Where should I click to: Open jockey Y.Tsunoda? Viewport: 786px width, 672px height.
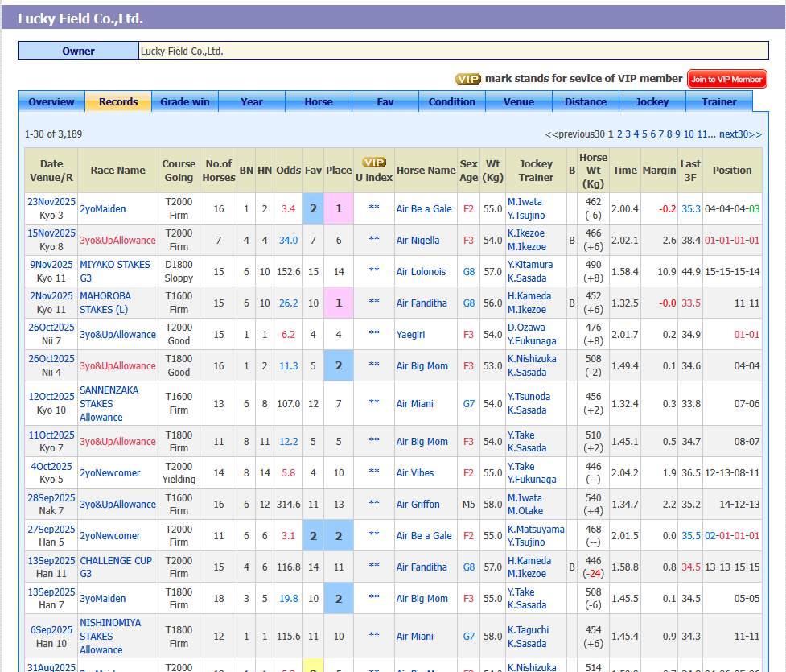pos(529,397)
